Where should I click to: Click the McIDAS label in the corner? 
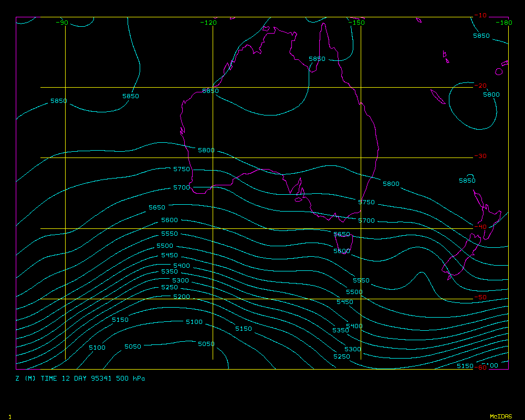(500, 416)
